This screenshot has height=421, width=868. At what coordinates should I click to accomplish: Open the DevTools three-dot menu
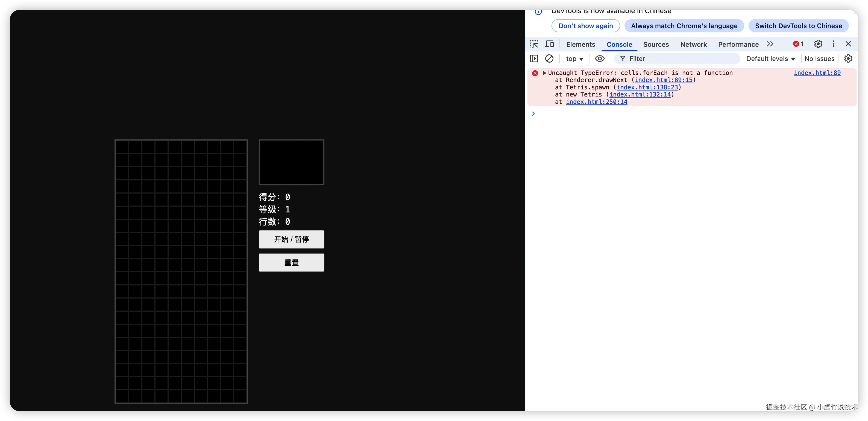(833, 44)
